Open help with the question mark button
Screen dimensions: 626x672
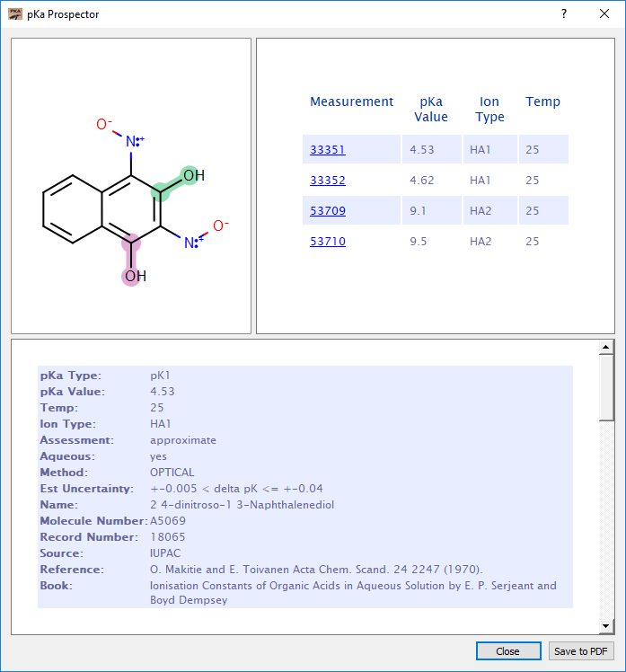pos(564,14)
